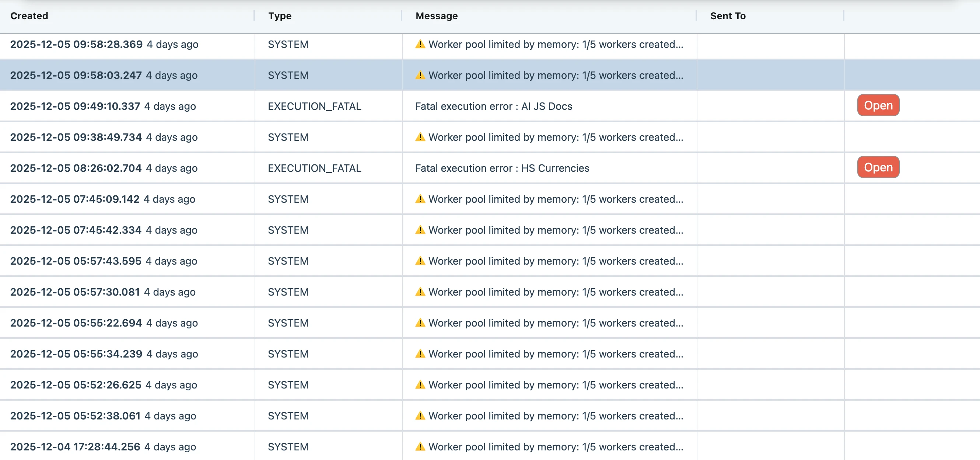The width and height of the screenshot is (980, 460).
Task: Click warning icon in 05:55:22.694 row
Action: (x=420, y=323)
